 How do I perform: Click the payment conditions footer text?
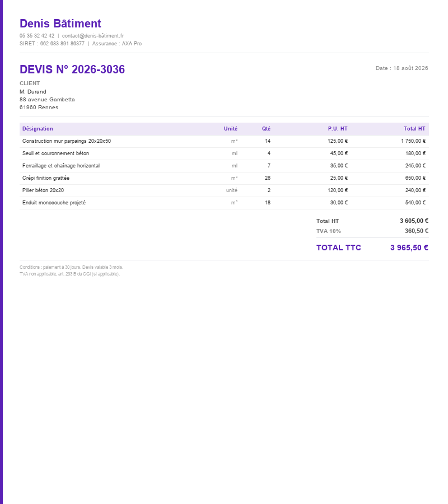tap(71, 267)
